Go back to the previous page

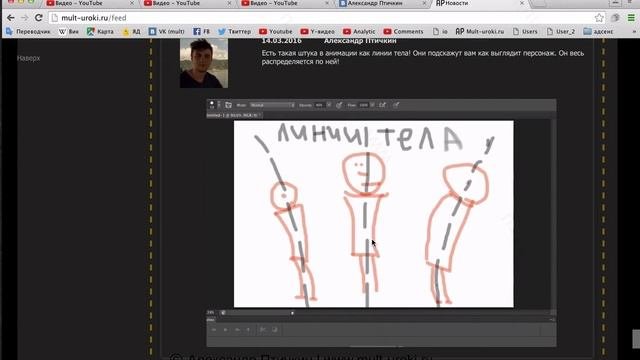click(x=11, y=18)
